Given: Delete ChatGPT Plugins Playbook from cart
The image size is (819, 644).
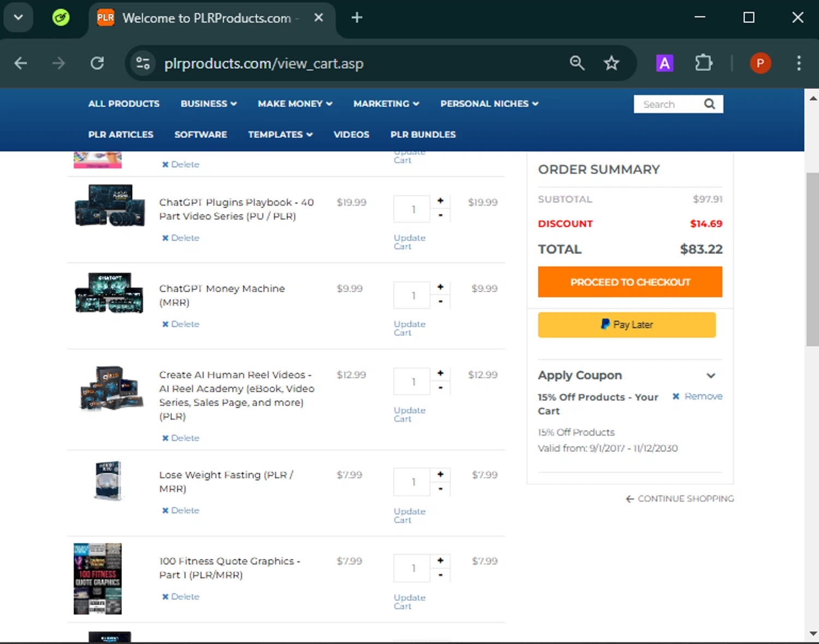Looking at the screenshot, I should coord(181,238).
